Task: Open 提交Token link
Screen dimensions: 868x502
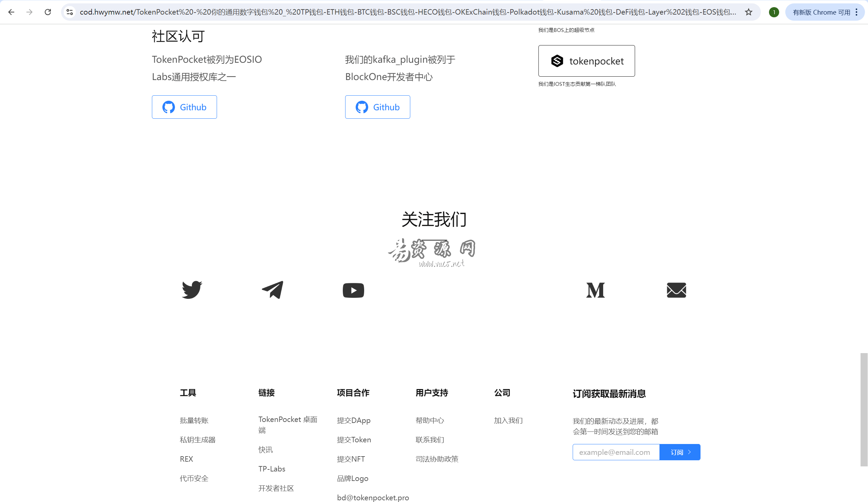Action: click(x=354, y=440)
